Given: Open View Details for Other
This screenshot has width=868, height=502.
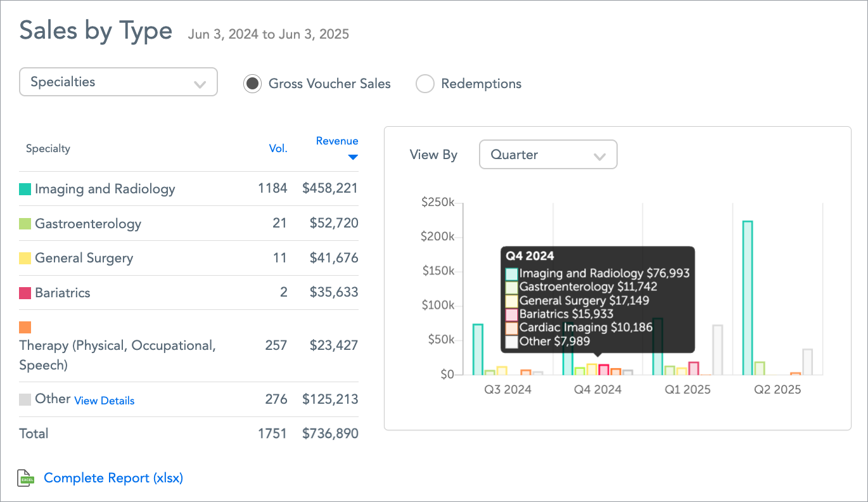Looking at the screenshot, I should [105, 401].
